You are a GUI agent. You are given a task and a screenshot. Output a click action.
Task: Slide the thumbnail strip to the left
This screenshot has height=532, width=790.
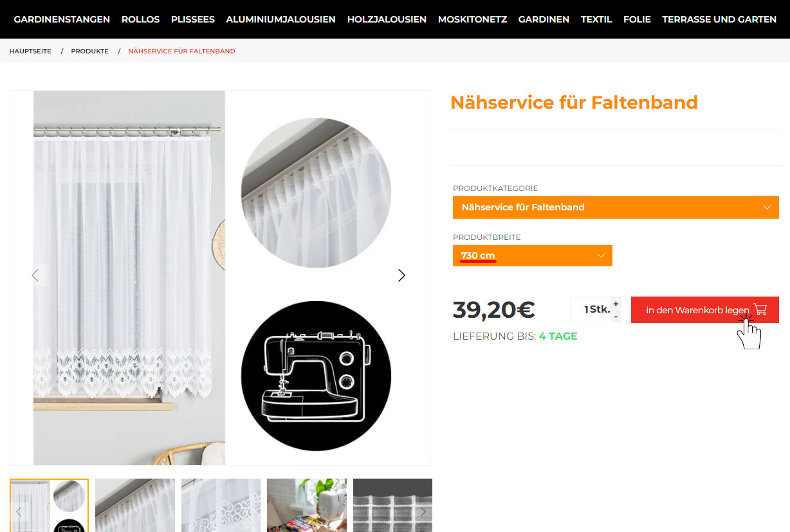click(19, 512)
